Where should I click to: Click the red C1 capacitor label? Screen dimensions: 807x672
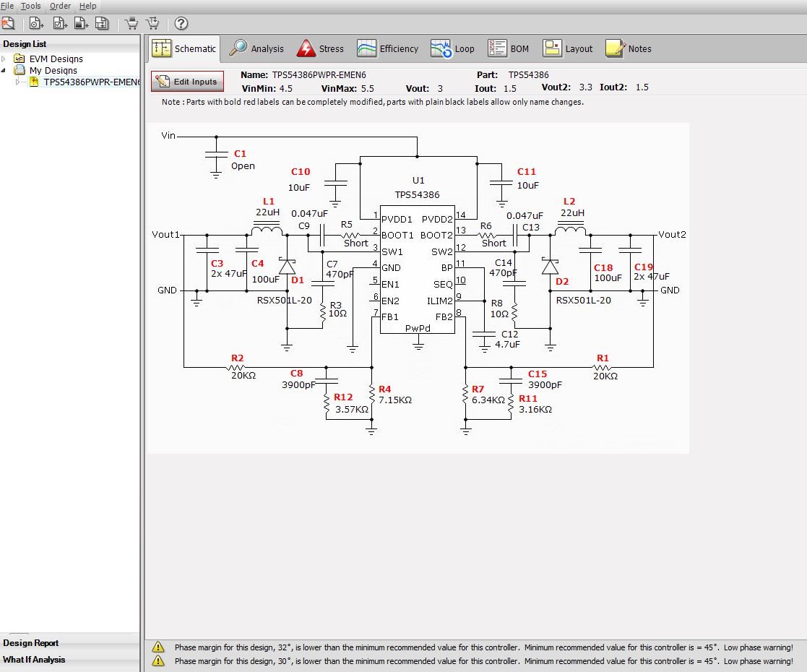[240, 153]
